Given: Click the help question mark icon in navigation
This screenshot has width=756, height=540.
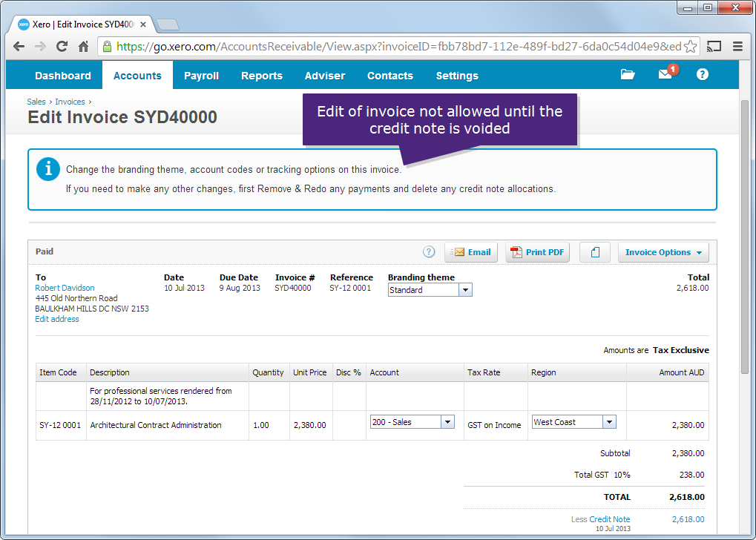Looking at the screenshot, I should [x=701, y=74].
